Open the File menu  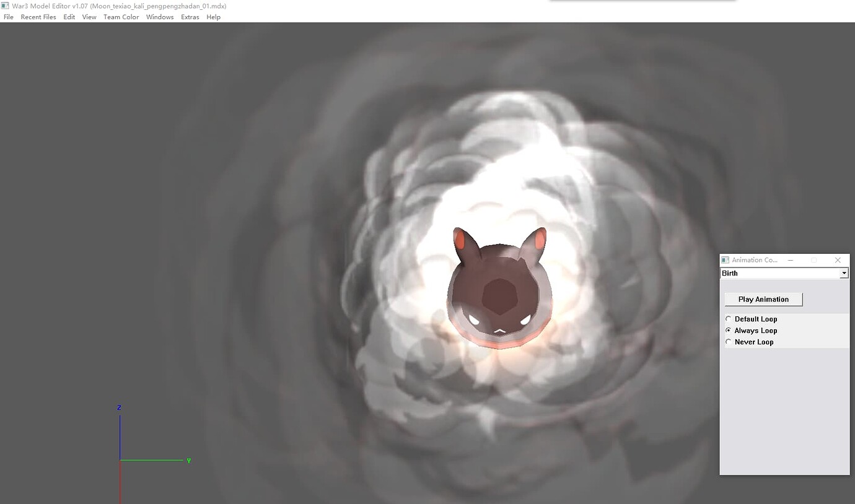click(9, 17)
